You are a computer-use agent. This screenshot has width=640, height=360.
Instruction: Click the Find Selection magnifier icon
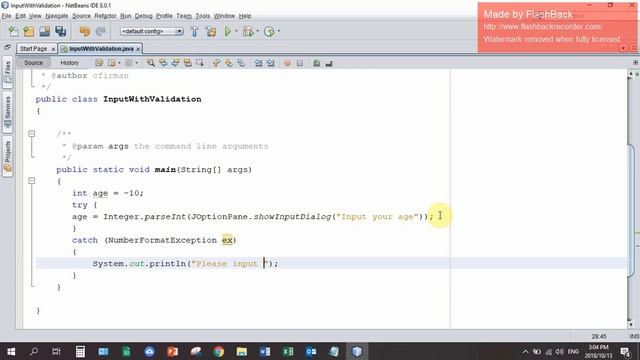click(x=151, y=63)
